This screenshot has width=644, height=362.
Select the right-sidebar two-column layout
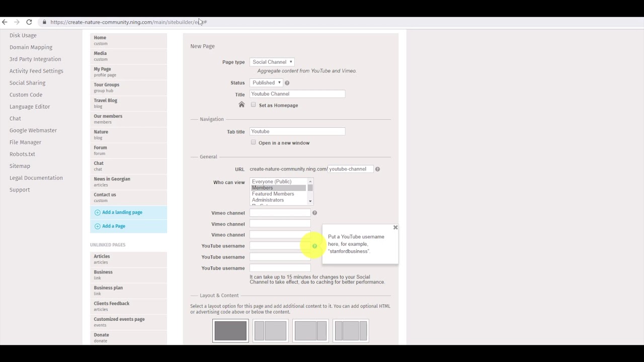coord(310,331)
